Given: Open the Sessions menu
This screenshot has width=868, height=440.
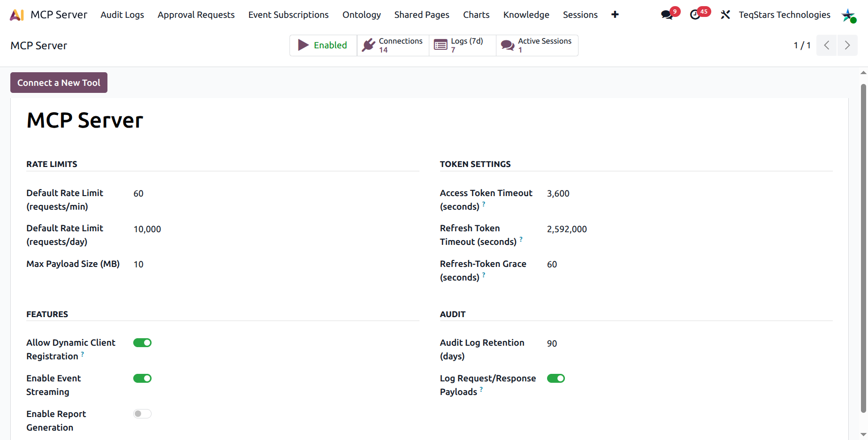Looking at the screenshot, I should point(580,15).
